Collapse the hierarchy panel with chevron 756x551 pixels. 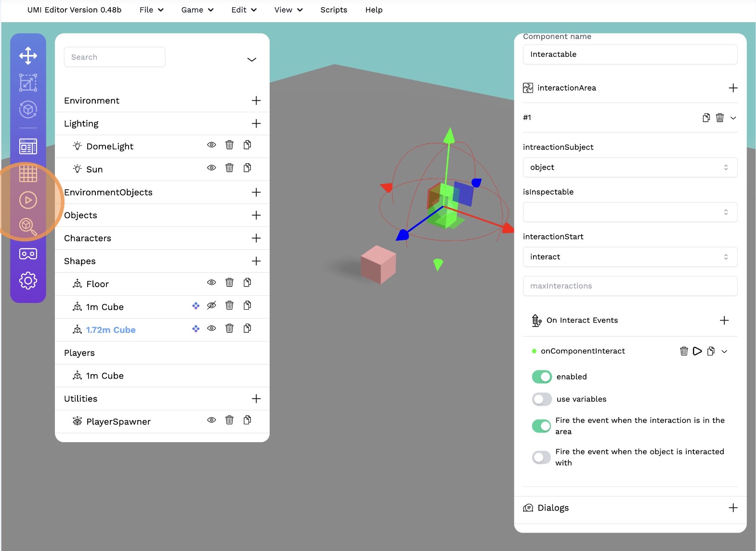click(x=251, y=60)
